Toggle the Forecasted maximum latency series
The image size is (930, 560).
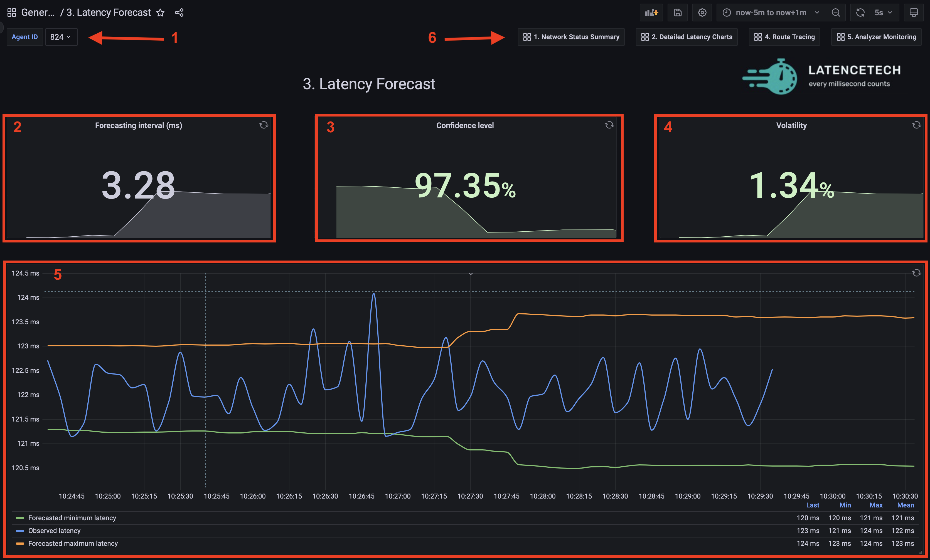pos(73,543)
